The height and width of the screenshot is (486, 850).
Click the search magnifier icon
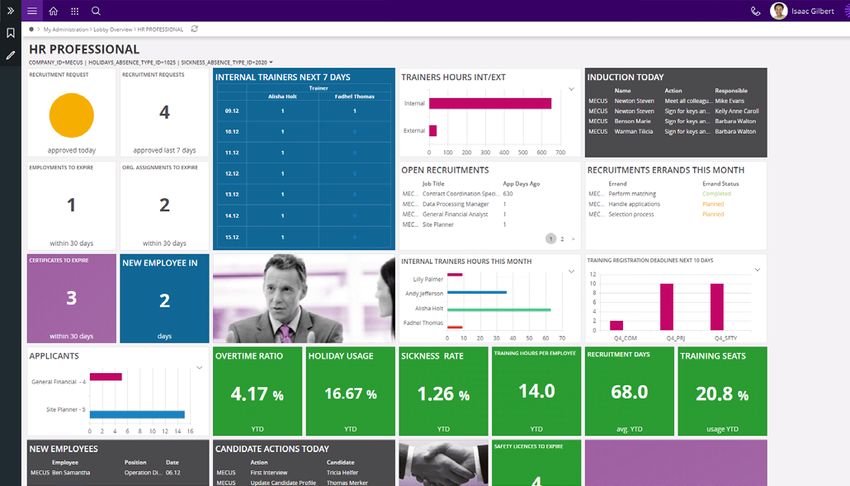(96, 11)
